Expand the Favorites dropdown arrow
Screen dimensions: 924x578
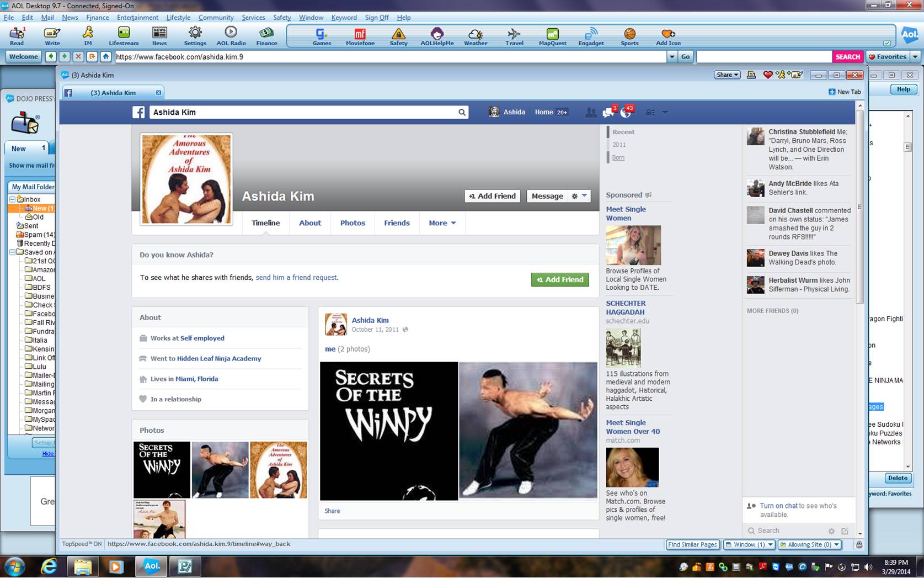(915, 56)
